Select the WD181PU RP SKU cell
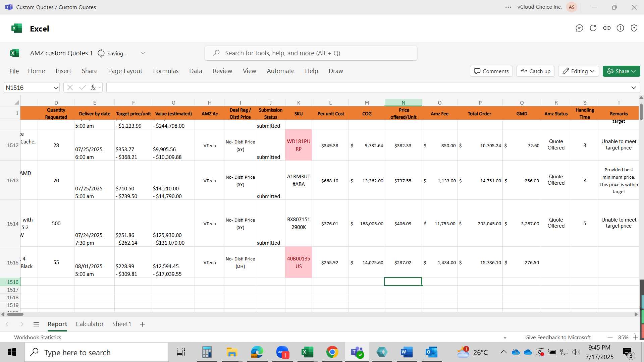This screenshot has width=644, height=362. pos(299,145)
